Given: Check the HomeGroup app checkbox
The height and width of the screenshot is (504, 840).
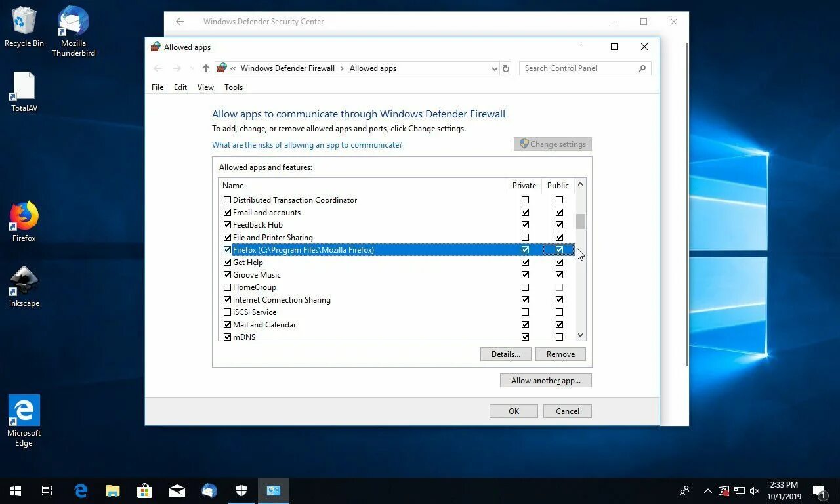Looking at the screenshot, I should 227,287.
